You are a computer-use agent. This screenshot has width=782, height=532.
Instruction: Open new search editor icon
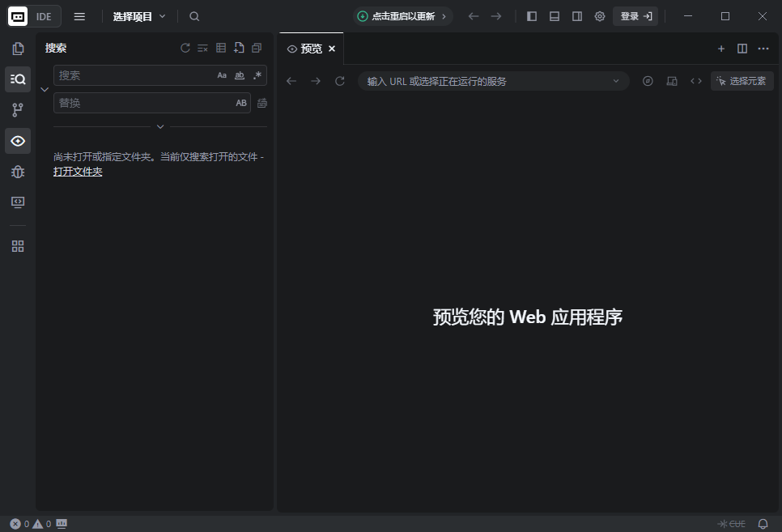pos(239,48)
